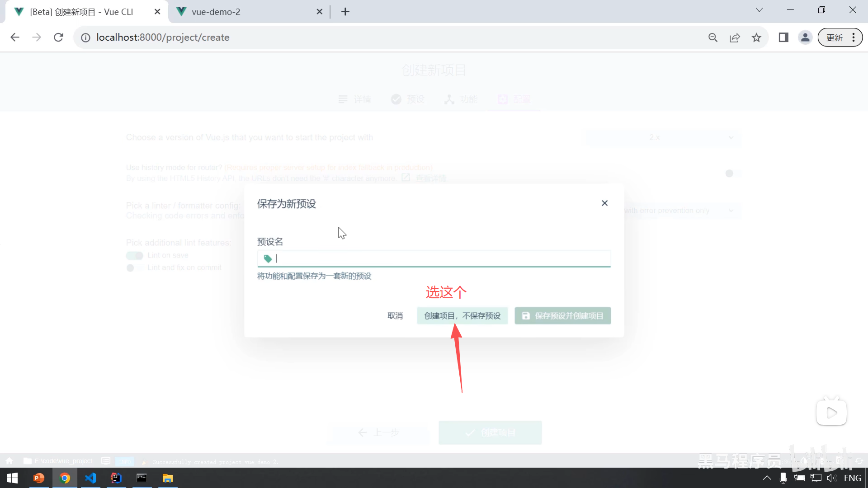868x488 pixels.
Task: Click 创建项目，不保存预设 button
Action: pos(462,316)
